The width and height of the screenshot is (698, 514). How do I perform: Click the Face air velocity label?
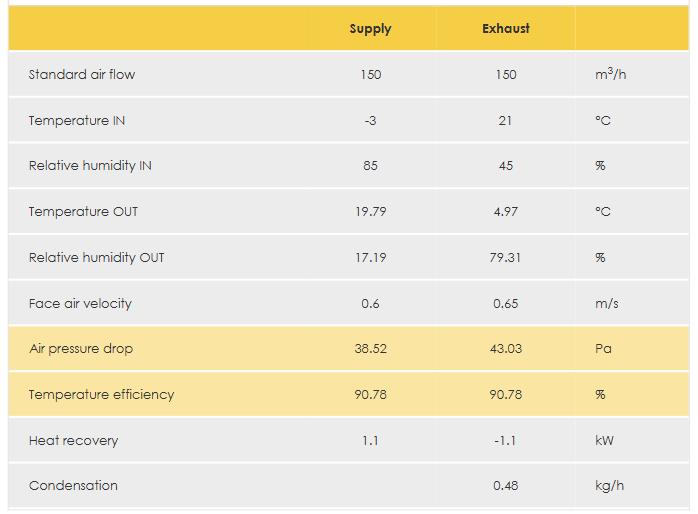pyautogui.click(x=80, y=303)
